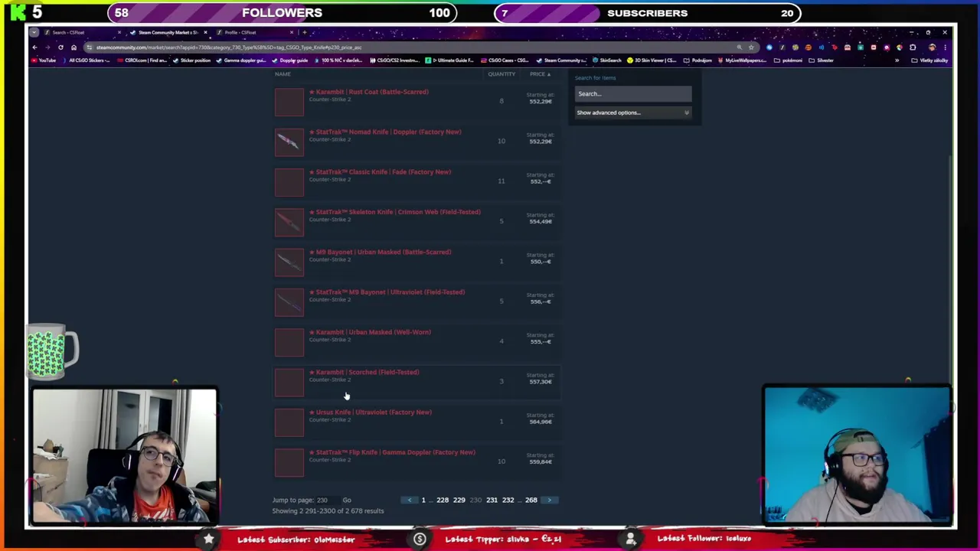This screenshot has width=980, height=551.
Task: Sort listings by PRICE column
Action: pyautogui.click(x=540, y=74)
